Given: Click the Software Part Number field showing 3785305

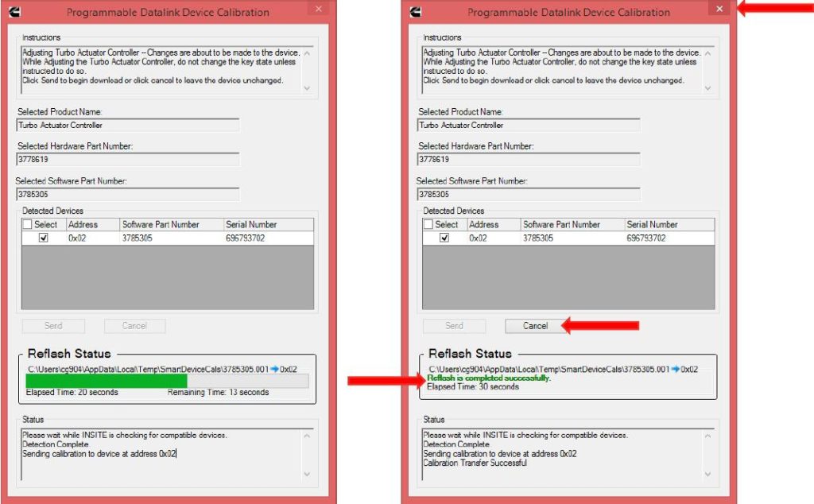Looking at the screenshot, I should click(127, 194).
